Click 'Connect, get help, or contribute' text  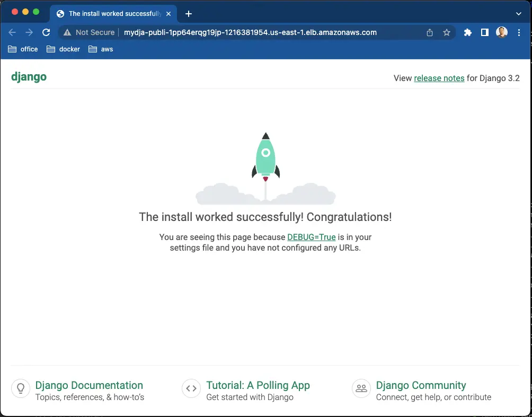pyautogui.click(x=433, y=397)
